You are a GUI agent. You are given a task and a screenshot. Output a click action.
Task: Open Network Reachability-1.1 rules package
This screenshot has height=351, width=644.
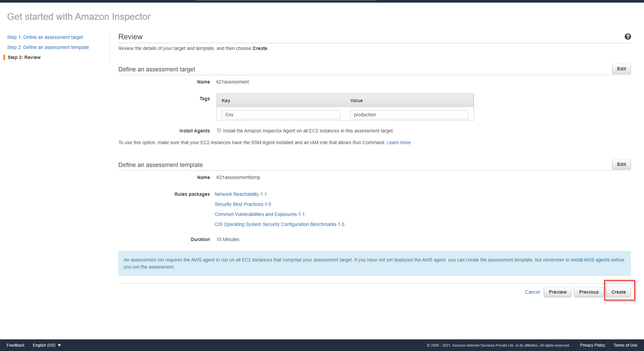pyautogui.click(x=240, y=194)
